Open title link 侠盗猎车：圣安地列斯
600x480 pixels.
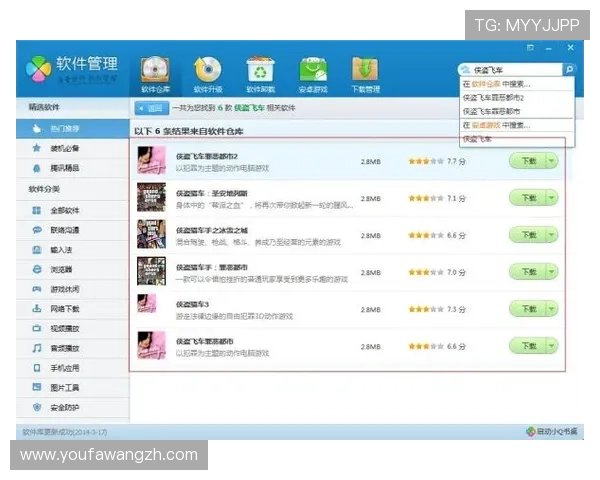click(212, 193)
